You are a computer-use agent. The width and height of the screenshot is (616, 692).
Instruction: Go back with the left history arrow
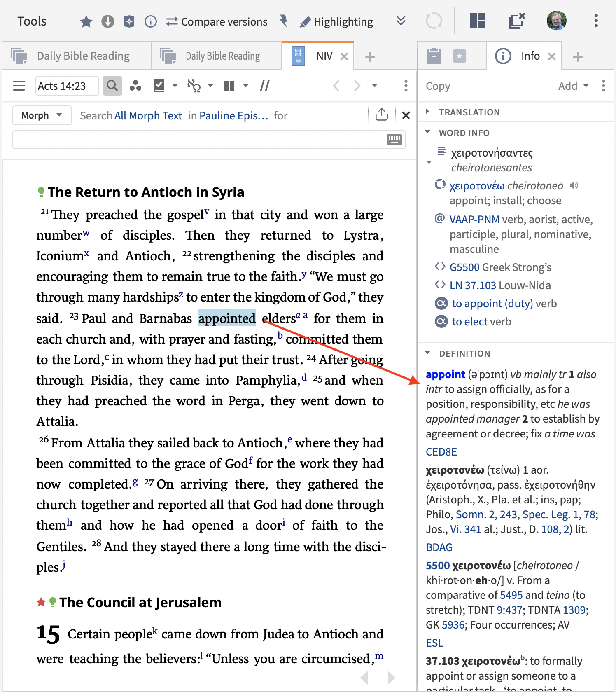(336, 86)
